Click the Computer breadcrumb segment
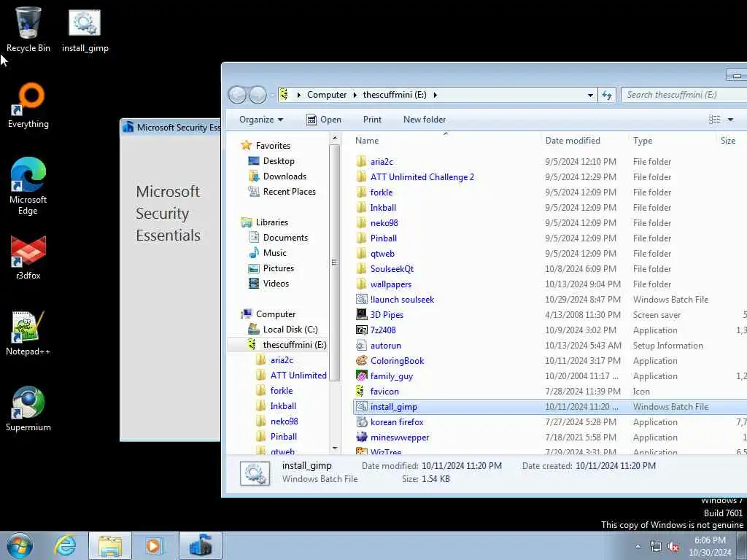The height and width of the screenshot is (560, 747). [x=327, y=95]
